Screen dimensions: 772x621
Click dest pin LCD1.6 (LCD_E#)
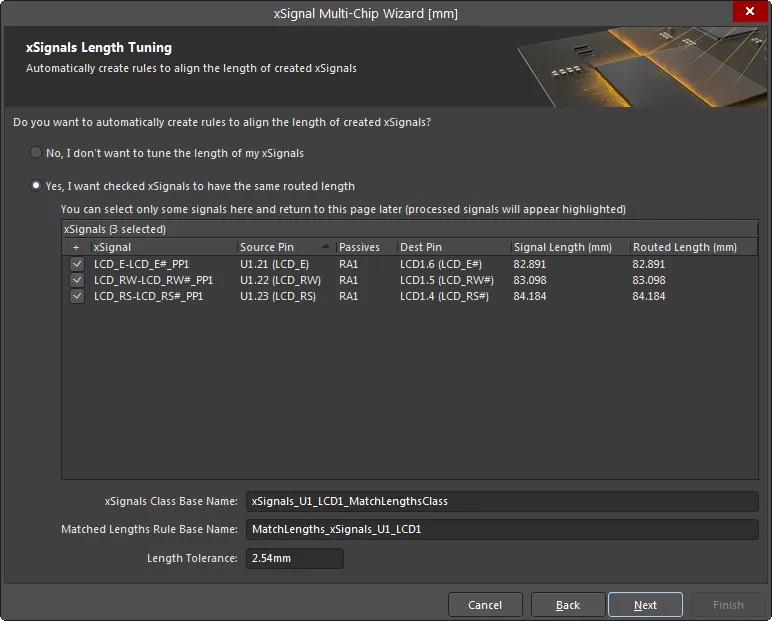coord(441,264)
